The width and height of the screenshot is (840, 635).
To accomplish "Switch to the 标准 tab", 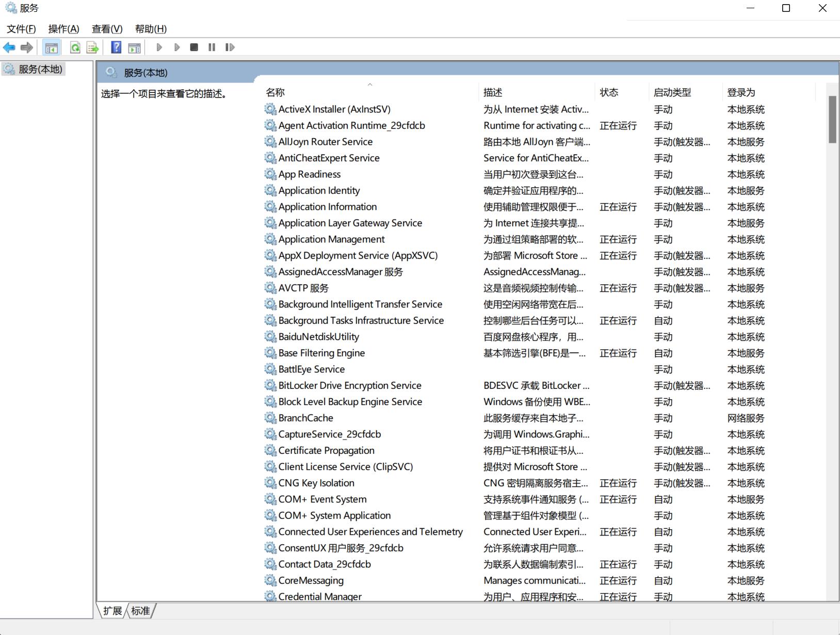I will (140, 611).
